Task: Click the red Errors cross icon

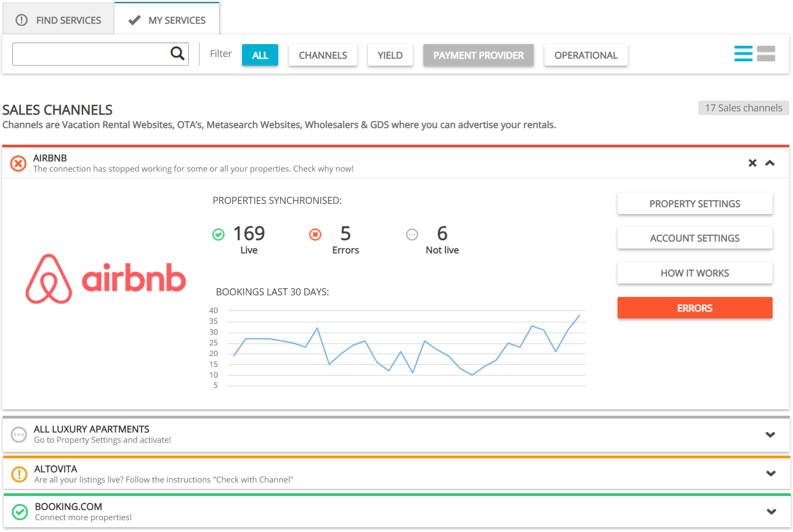Action: point(315,235)
